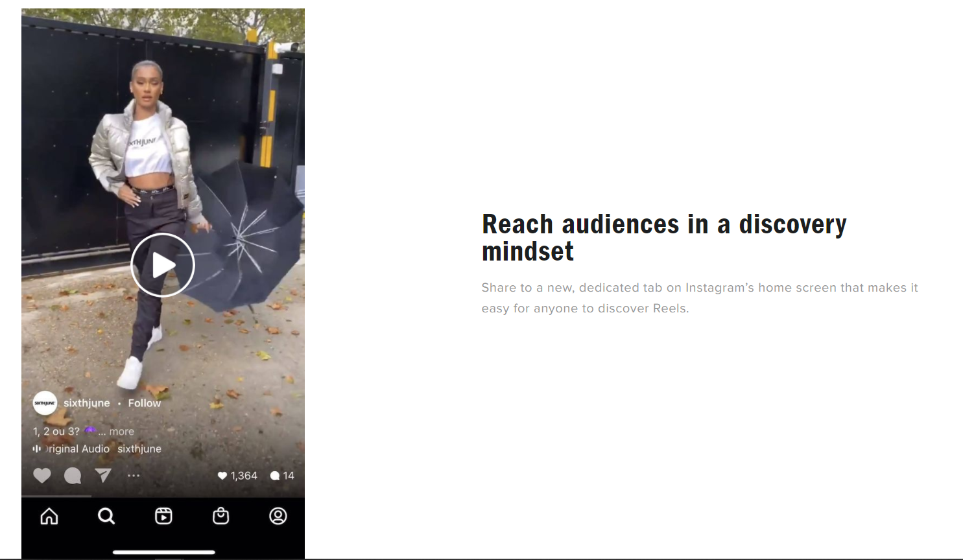Share the Reel via paper plane icon
963x560 pixels.
coord(103,476)
